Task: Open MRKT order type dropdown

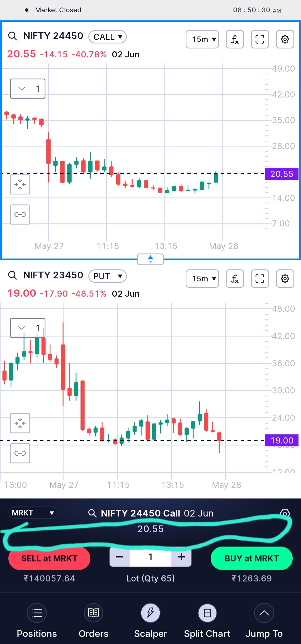Action: (33, 513)
